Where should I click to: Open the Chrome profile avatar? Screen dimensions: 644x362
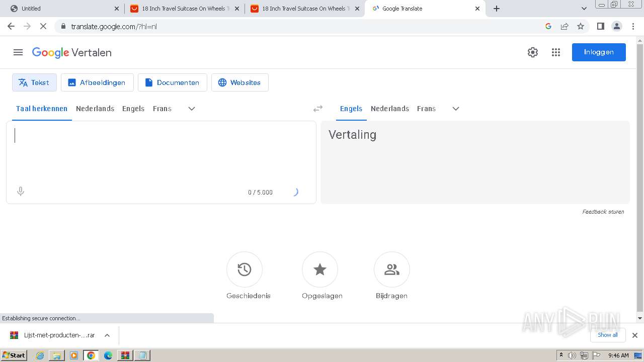click(x=617, y=26)
